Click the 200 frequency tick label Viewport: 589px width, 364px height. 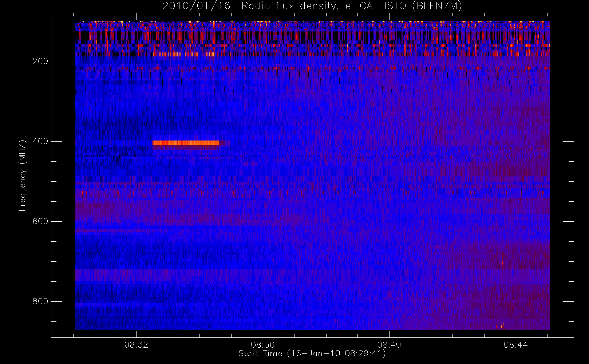coord(40,61)
